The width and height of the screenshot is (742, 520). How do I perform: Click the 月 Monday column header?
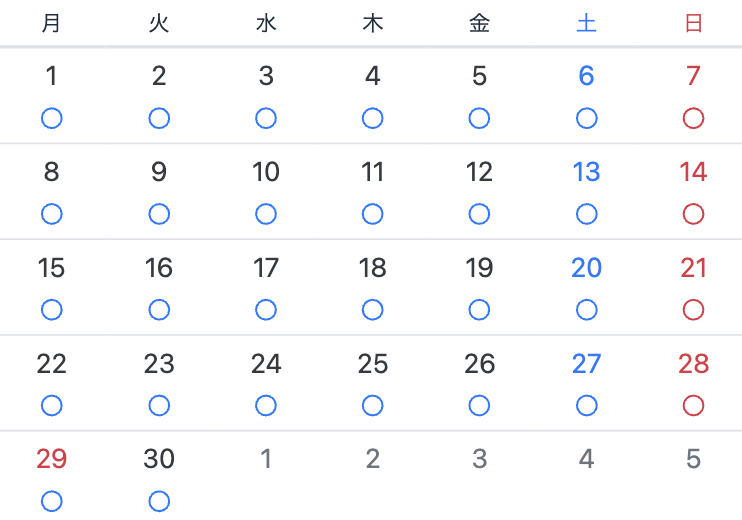[52, 24]
